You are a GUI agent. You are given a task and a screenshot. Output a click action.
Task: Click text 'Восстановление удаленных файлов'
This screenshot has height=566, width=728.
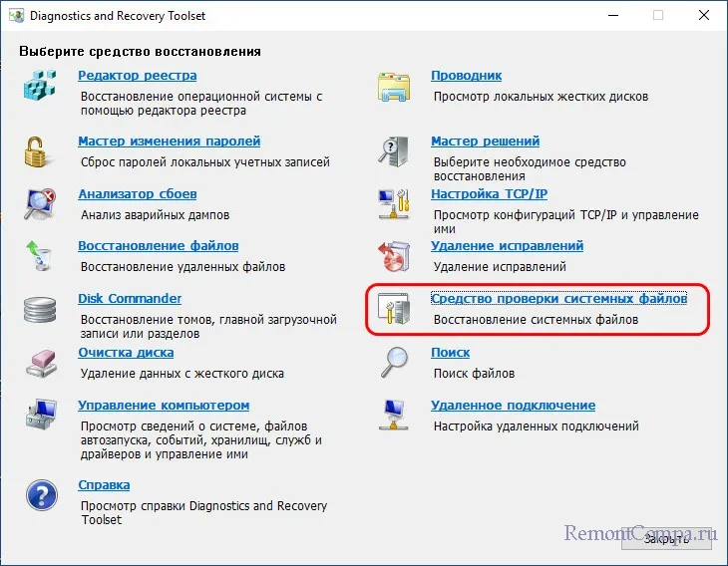pyautogui.click(x=182, y=267)
